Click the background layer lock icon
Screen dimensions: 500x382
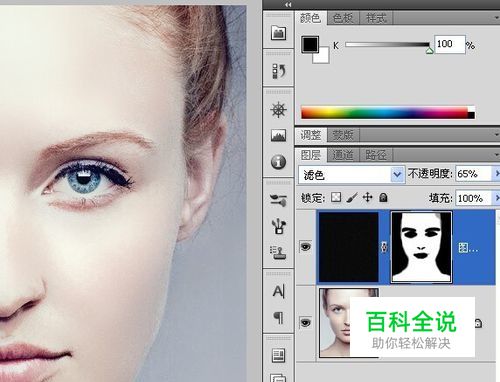tap(478, 323)
